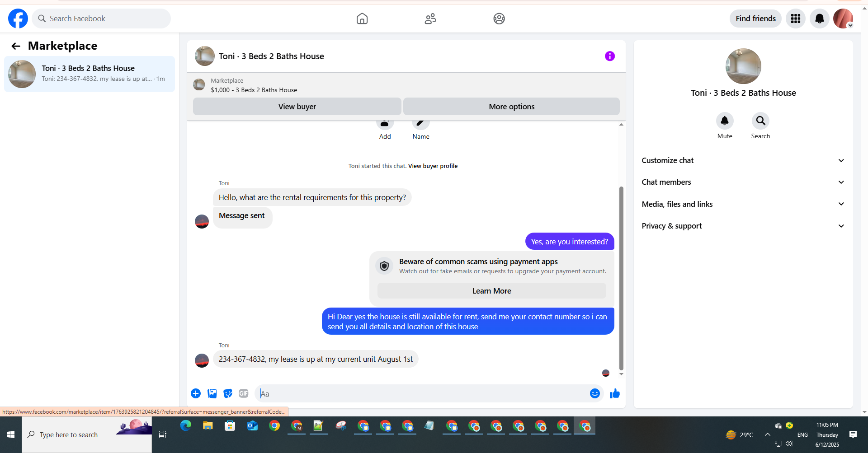This screenshot has width=868, height=453.
Task: Open the Facebook menu grid icon
Action: click(x=796, y=19)
